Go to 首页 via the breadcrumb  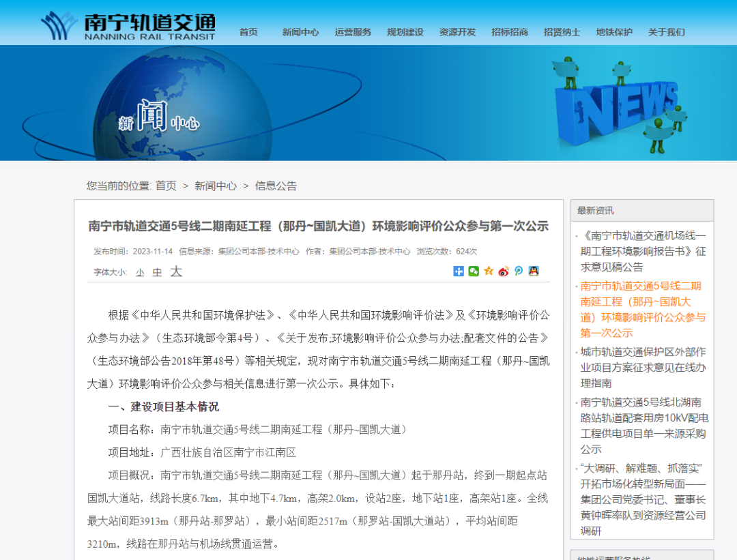[165, 186]
